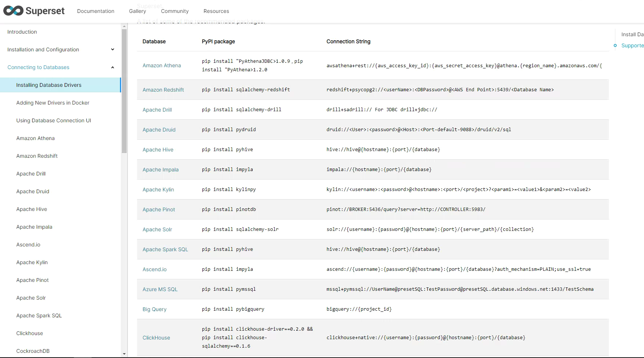Open the Resources nav item
Viewport: 644px width, 358px height.
[x=216, y=11]
